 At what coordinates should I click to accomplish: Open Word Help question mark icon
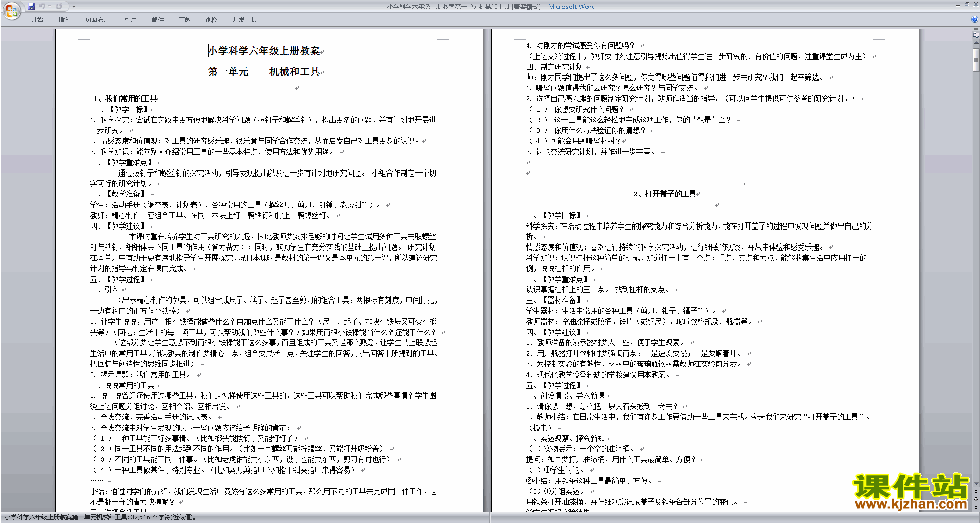coord(975,19)
